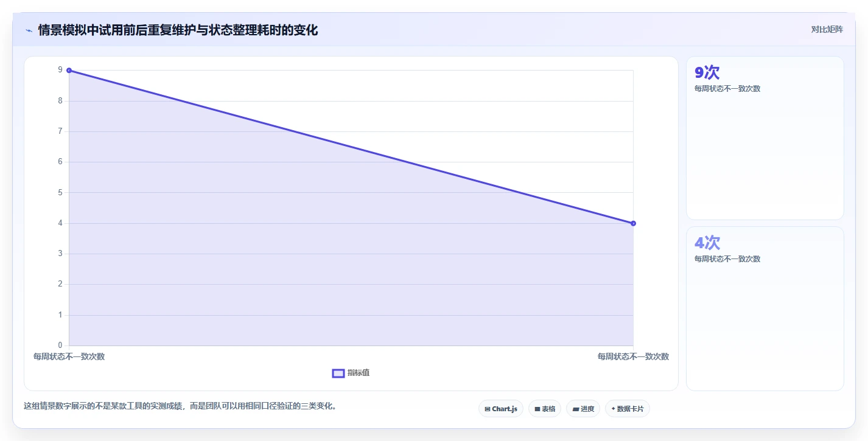Click the y-axis tick label 0

60,346
